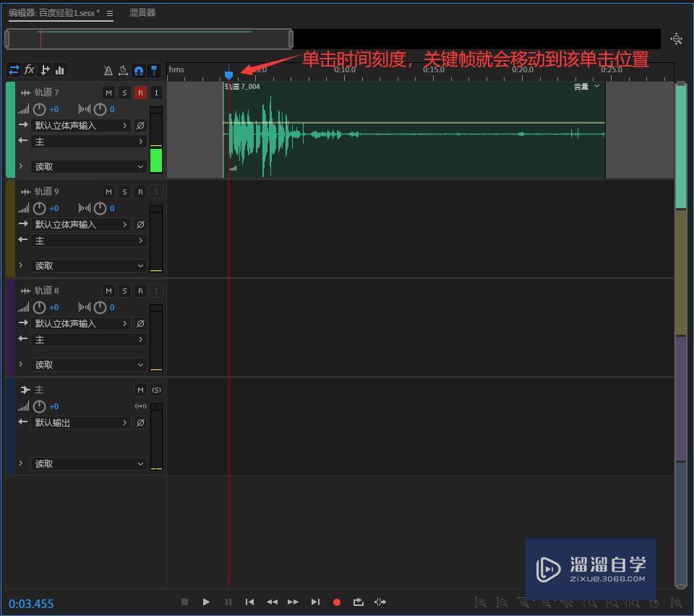
Task: Open 轨道 9 input 默认立体声输入 dropdown
Action: pyautogui.click(x=81, y=225)
